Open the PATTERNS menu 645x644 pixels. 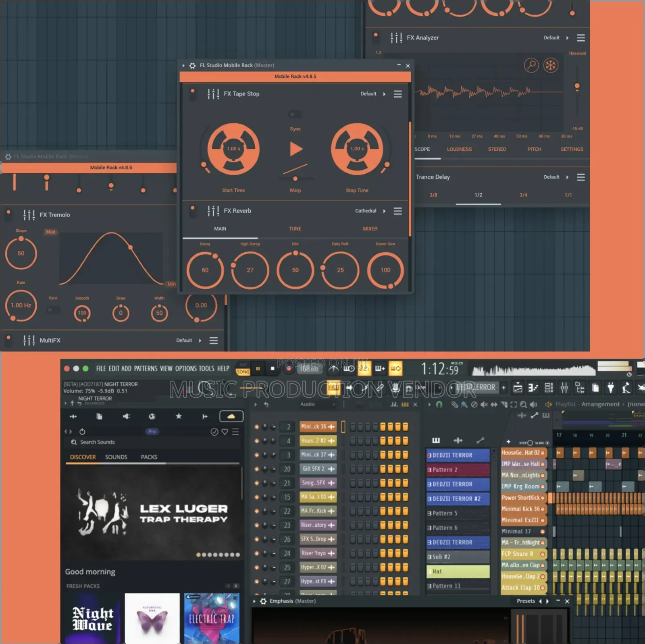(x=146, y=368)
